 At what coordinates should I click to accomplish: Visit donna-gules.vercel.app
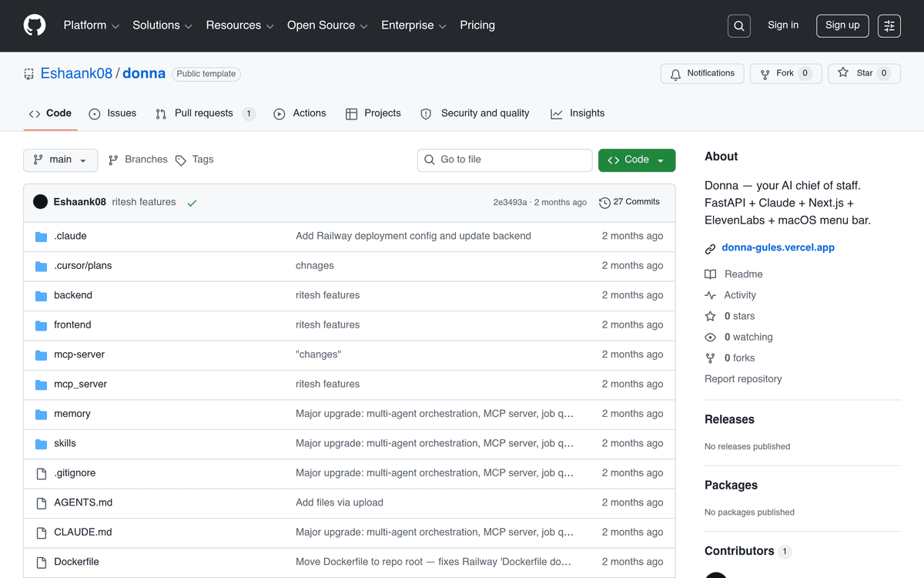pyautogui.click(x=778, y=248)
